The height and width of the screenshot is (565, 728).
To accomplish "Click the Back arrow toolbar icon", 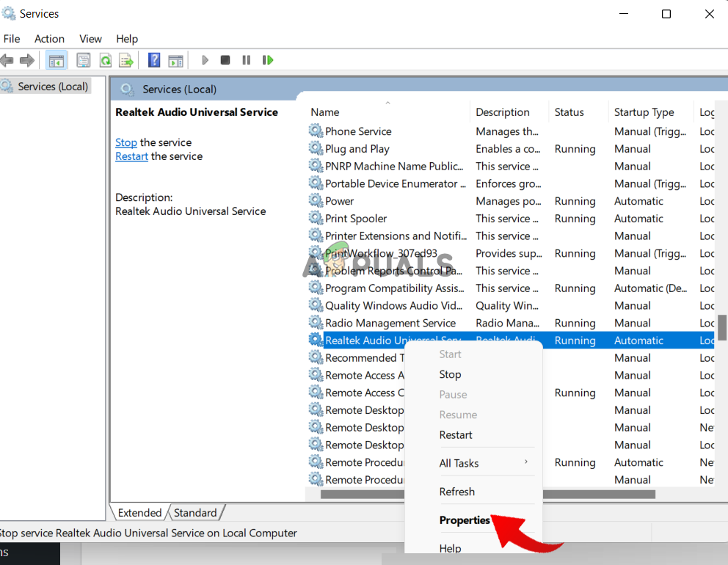I will click(7, 60).
